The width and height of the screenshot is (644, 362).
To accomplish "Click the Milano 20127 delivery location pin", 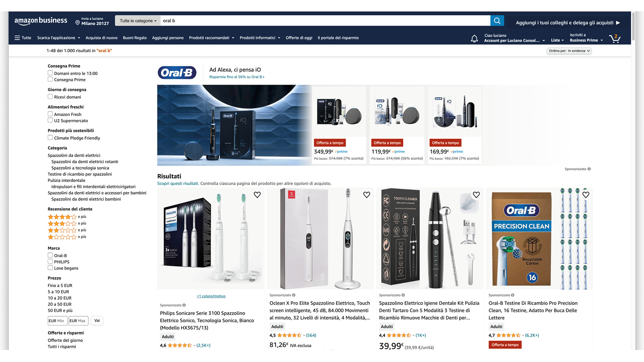I will pyautogui.click(x=77, y=22).
